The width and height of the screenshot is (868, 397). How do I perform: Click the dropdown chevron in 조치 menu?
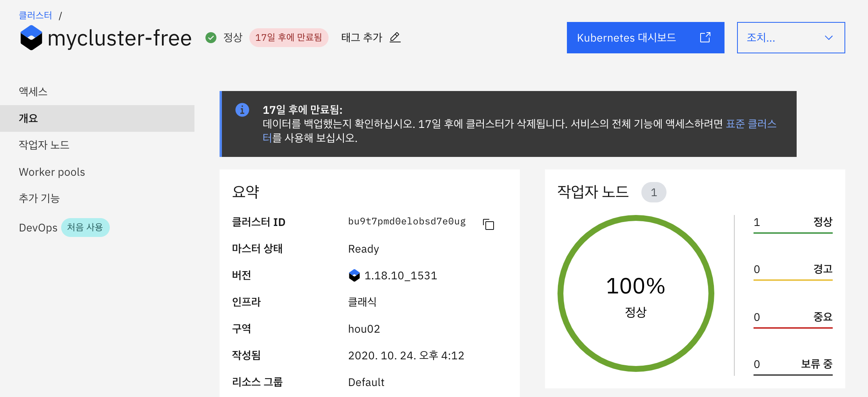pos(828,38)
